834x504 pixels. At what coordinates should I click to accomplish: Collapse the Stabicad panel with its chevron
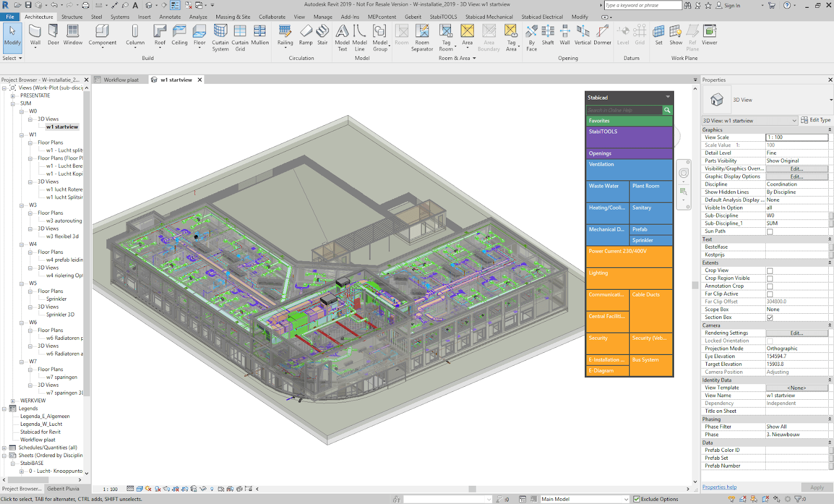(668, 97)
